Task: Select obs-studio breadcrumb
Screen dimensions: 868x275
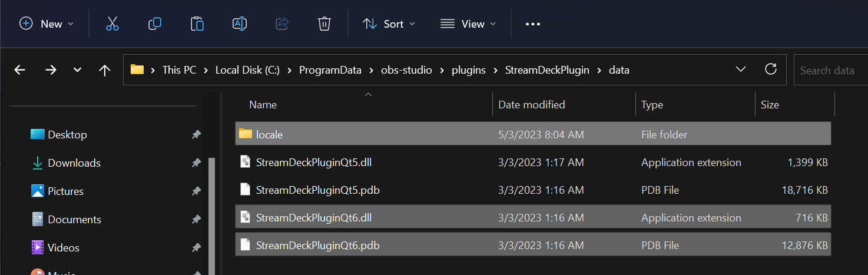Action: (407, 70)
